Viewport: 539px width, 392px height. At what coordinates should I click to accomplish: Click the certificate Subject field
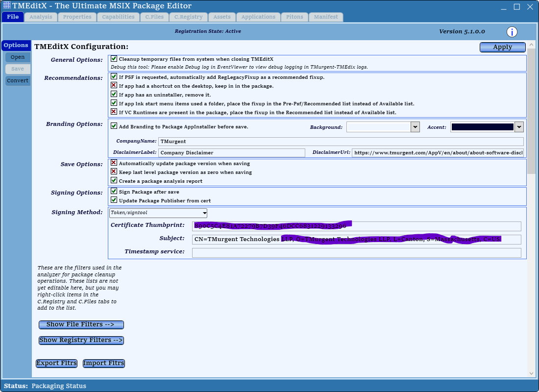[x=357, y=239]
